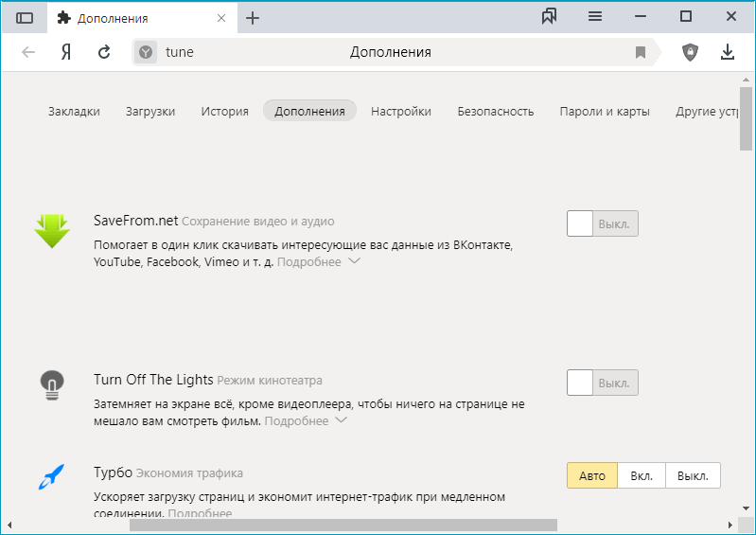
Task: Open the bookmarks collections icon in the title bar
Action: click(x=549, y=16)
